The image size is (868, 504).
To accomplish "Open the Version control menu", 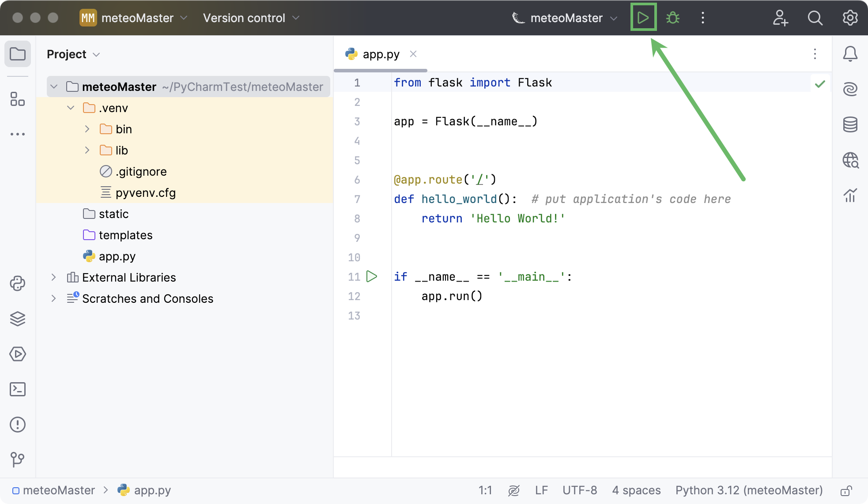I will click(x=250, y=18).
